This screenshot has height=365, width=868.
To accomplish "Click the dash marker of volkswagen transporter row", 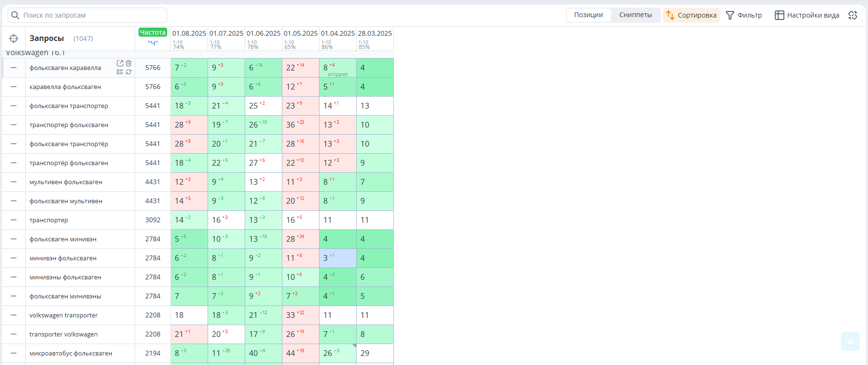I will click(x=14, y=315).
